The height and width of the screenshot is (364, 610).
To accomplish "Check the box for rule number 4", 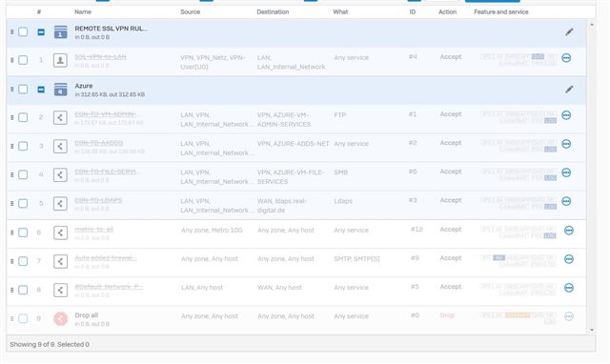I will click(23, 174).
